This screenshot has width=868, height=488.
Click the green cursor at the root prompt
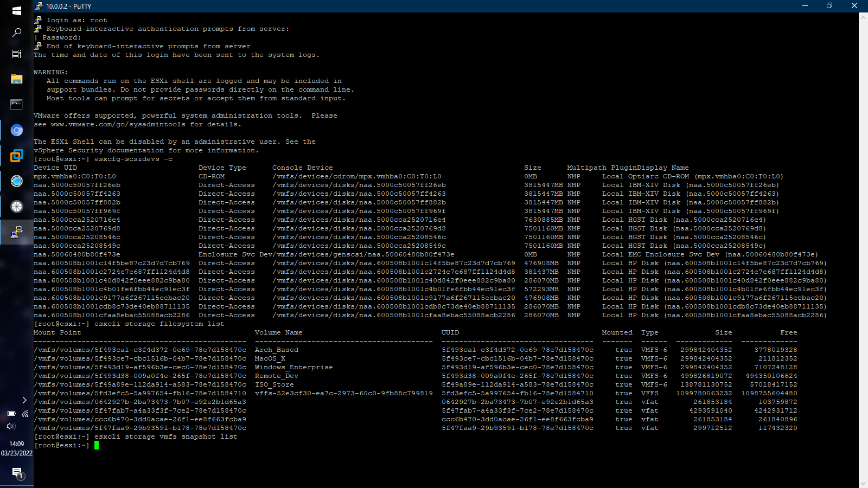click(x=98, y=445)
